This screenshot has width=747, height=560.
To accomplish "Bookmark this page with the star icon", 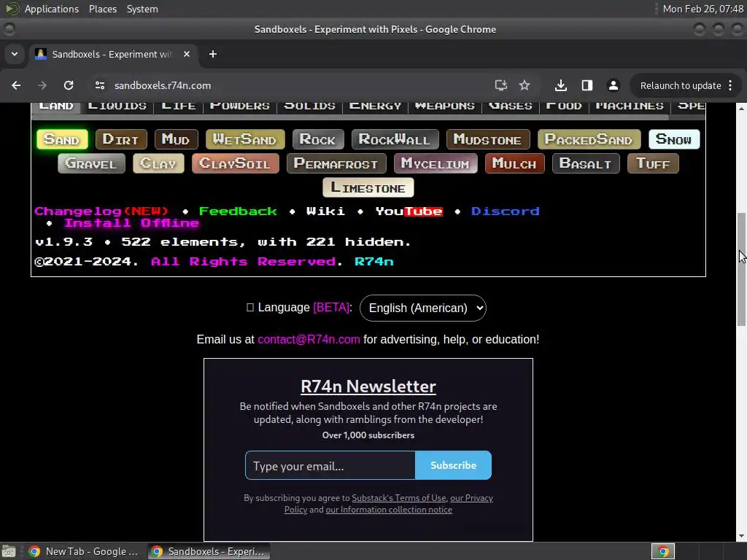I will 525,85.
